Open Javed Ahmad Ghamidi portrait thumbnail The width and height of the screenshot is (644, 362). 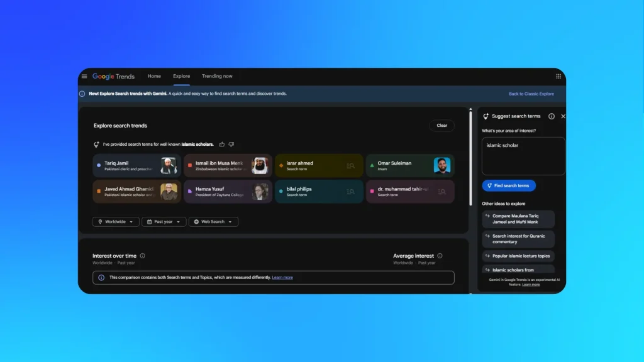[169, 192]
